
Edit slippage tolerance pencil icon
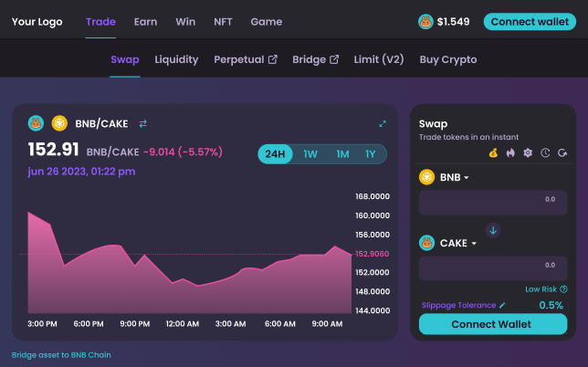pos(502,305)
